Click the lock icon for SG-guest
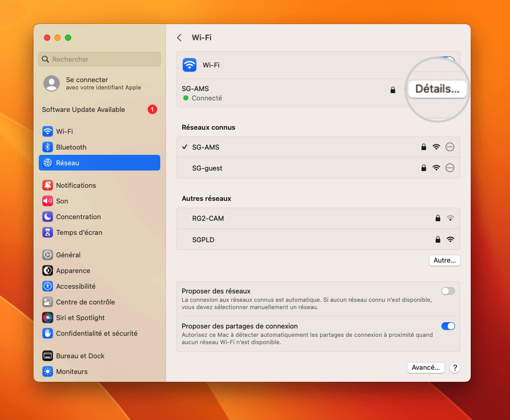This screenshot has height=420, width=510. pos(424,167)
